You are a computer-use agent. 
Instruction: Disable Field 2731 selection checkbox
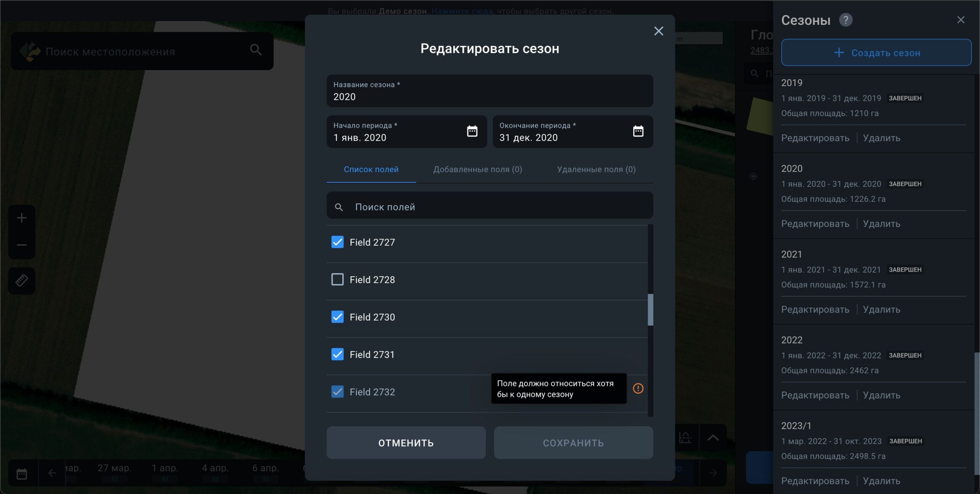pyautogui.click(x=337, y=354)
